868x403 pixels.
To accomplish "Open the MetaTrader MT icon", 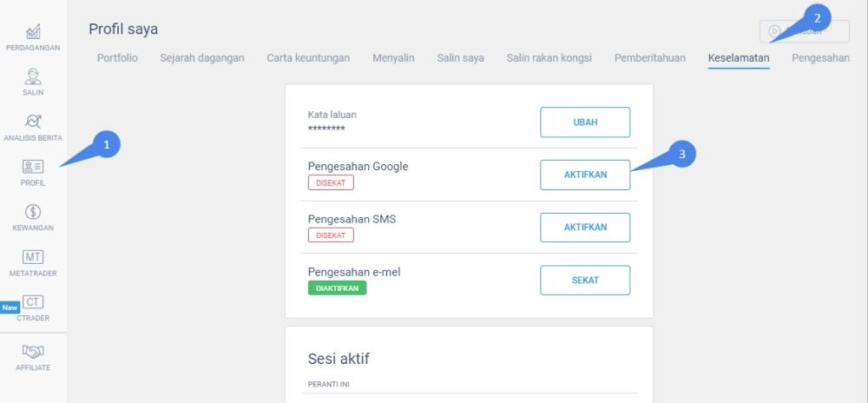I will click(x=33, y=257).
